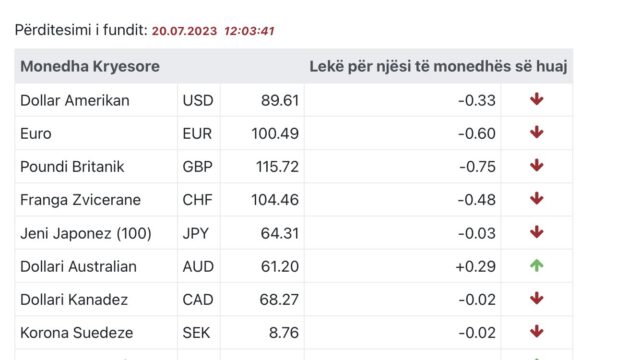This screenshot has width=640, height=360.
Task: Click the JPY row's red down arrow
Action: 536,232
